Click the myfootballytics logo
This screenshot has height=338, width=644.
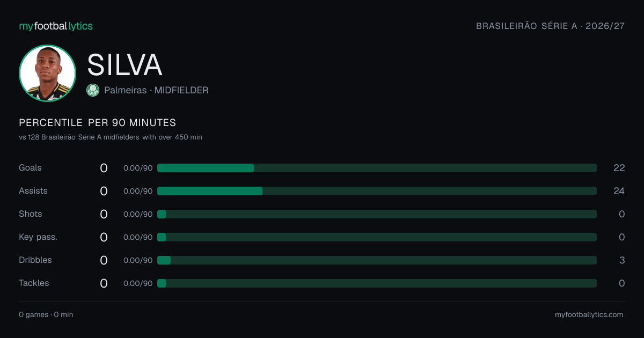pyautogui.click(x=56, y=26)
